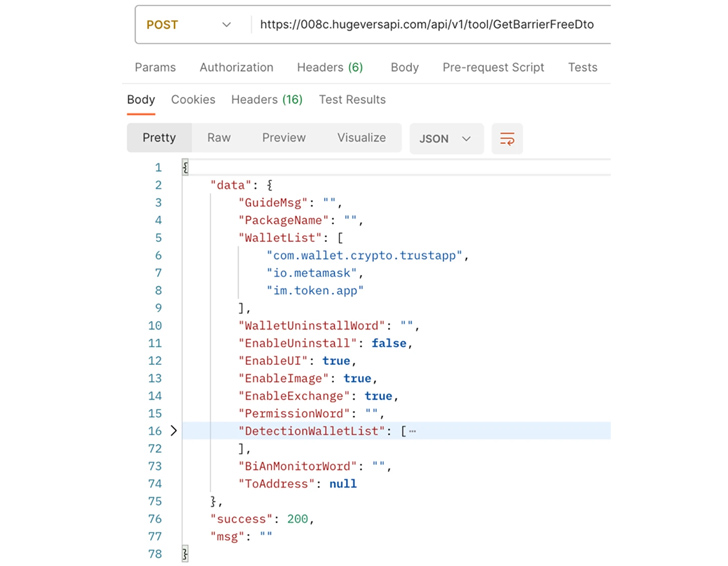Open the Tests tab
Screen dimensions: 728x566
(x=582, y=68)
